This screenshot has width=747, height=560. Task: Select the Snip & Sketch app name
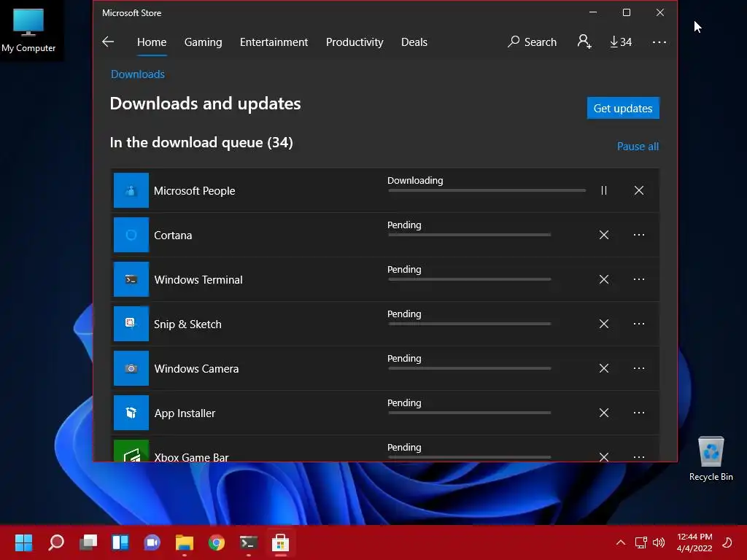(x=187, y=324)
